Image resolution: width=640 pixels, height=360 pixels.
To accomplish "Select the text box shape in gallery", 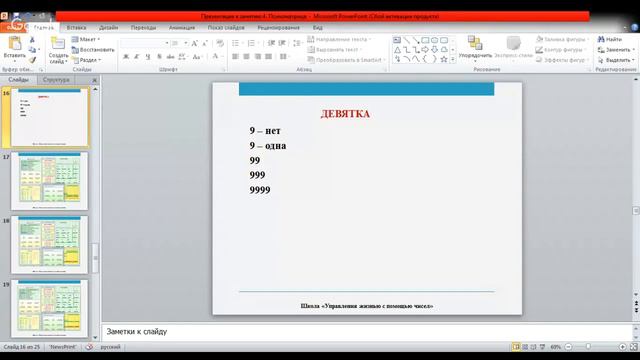I will [397, 40].
